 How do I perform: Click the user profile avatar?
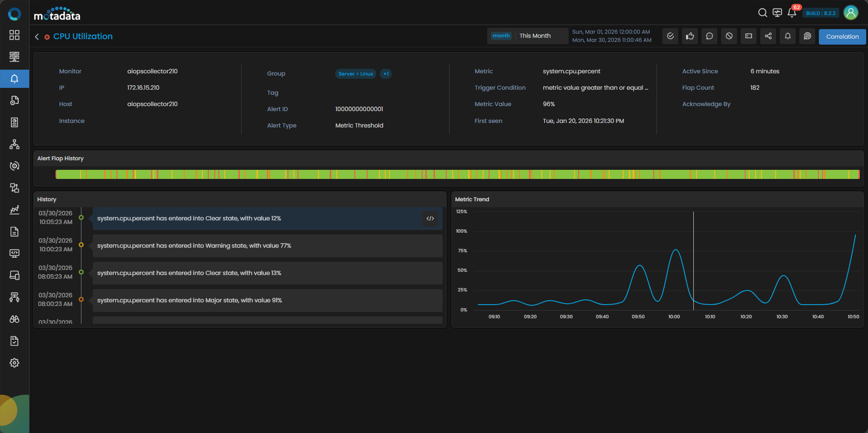tap(851, 13)
